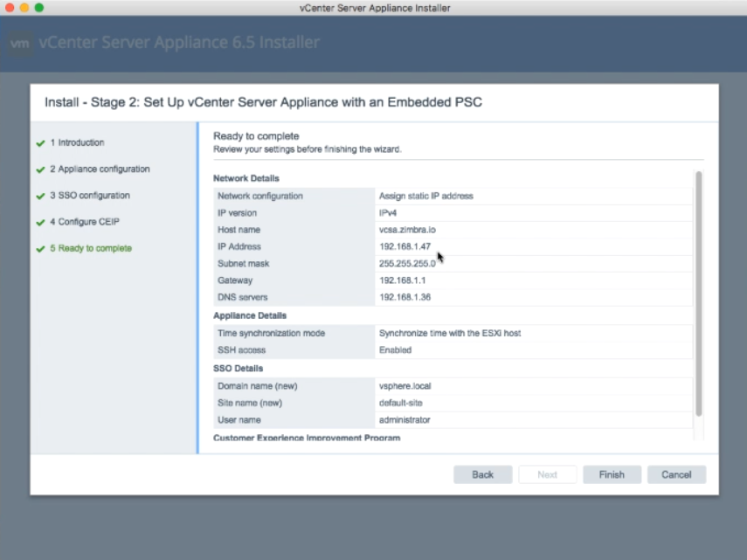Click the 'Host name' label
Screen dimensions: 747x560
(x=239, y=230)
